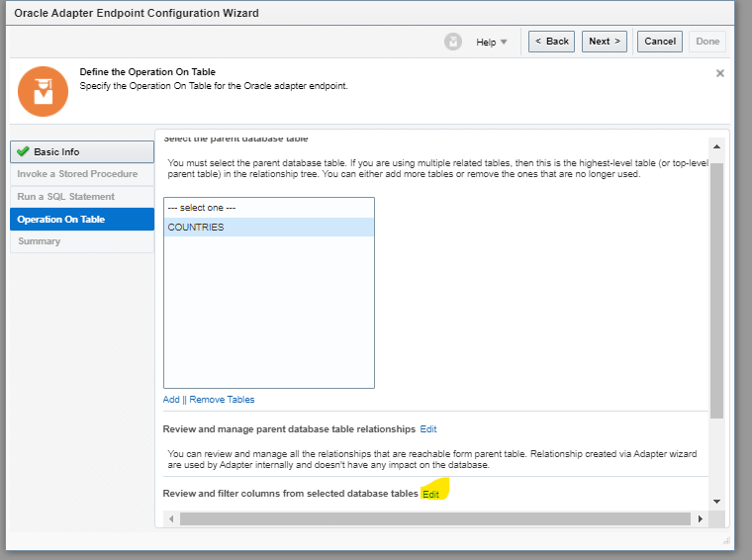Go back with the Back button
The width and height of the screenshot is (752, 560).
[x=551, y=42]
